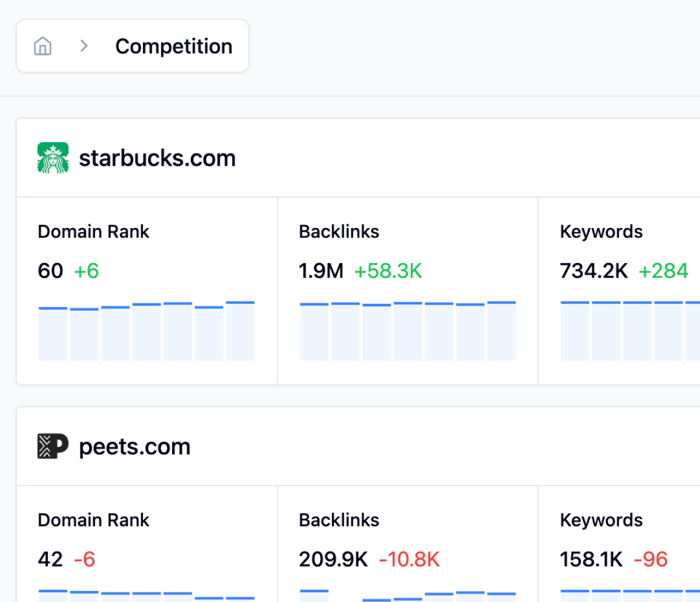Click the -6 domain rank change for Peets
The height and width of the screenshot is (602, 700).
[85, 559]
